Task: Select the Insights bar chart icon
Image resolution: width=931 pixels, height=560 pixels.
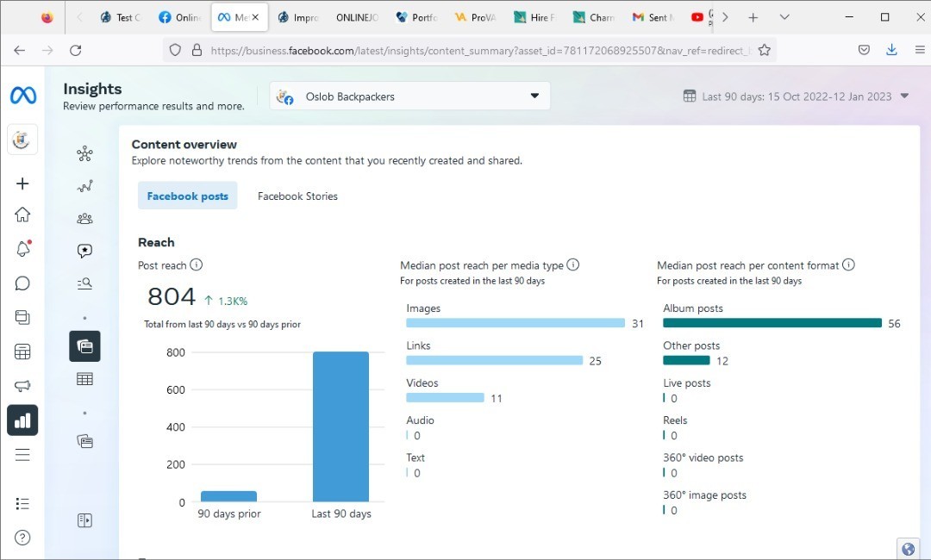Action: pyautogui.click(x=22, y=420)
